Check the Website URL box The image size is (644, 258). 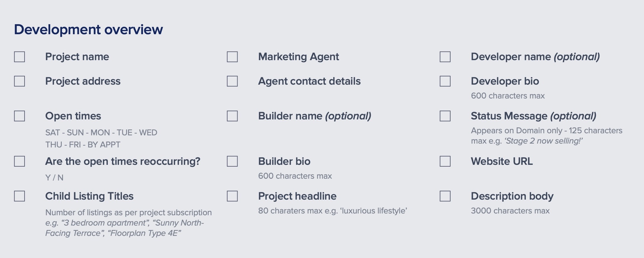point(445,161)
